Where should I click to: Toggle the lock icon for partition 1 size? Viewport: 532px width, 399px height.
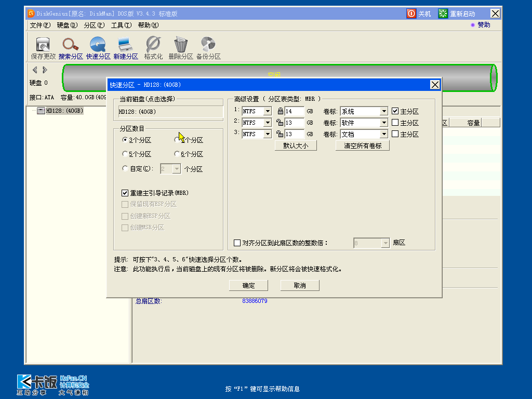point(280,111)
